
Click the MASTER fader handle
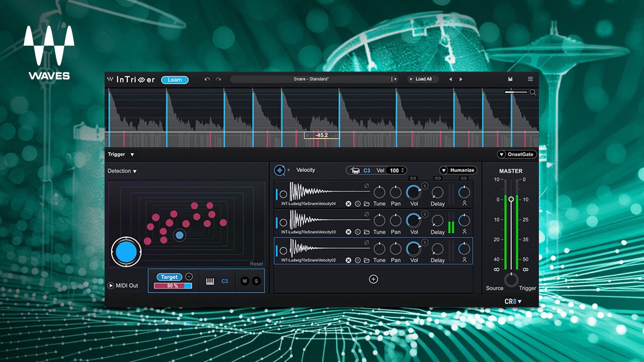(x=511, y=199)
